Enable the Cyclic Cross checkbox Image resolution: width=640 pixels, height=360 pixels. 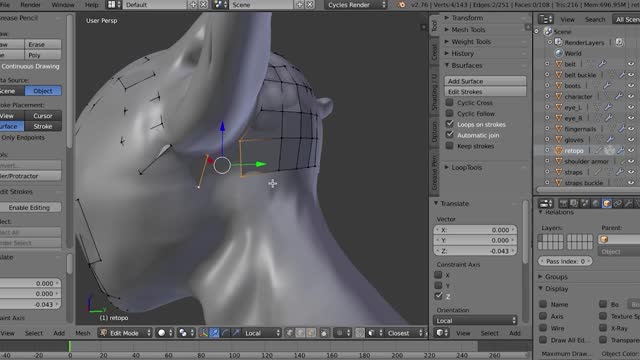(449, 102)
